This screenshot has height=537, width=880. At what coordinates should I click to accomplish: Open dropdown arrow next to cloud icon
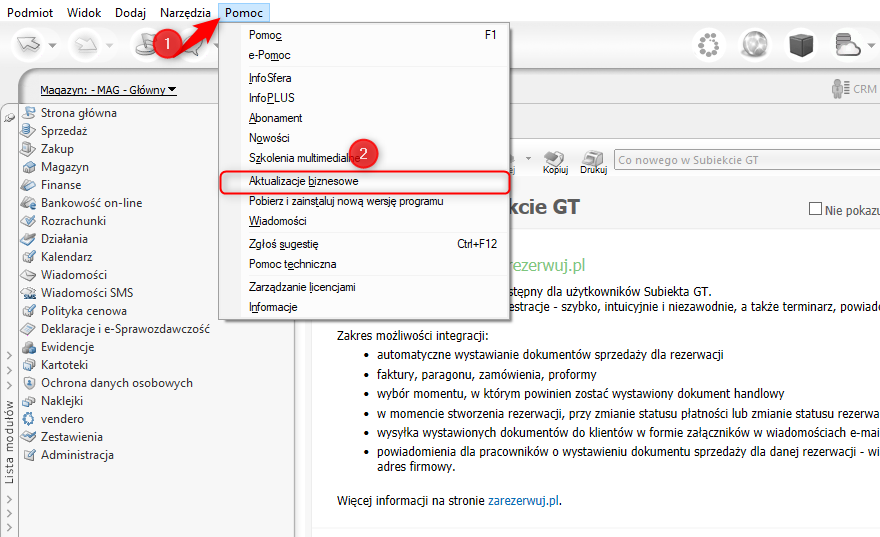click(x=871, y=45)
